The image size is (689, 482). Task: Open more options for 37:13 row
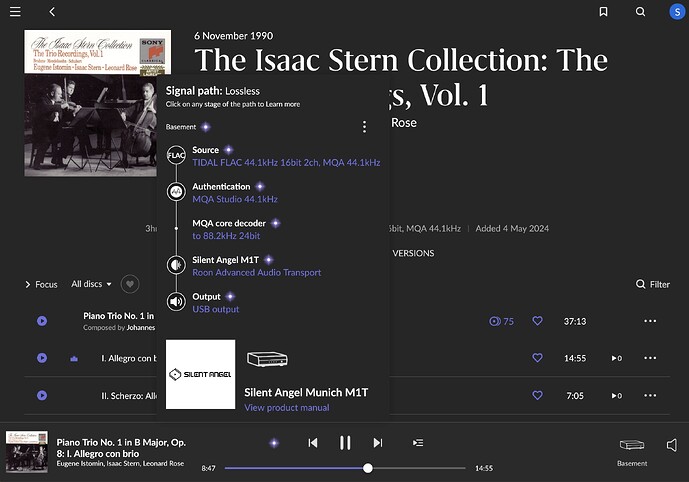[x=650, y=321]
